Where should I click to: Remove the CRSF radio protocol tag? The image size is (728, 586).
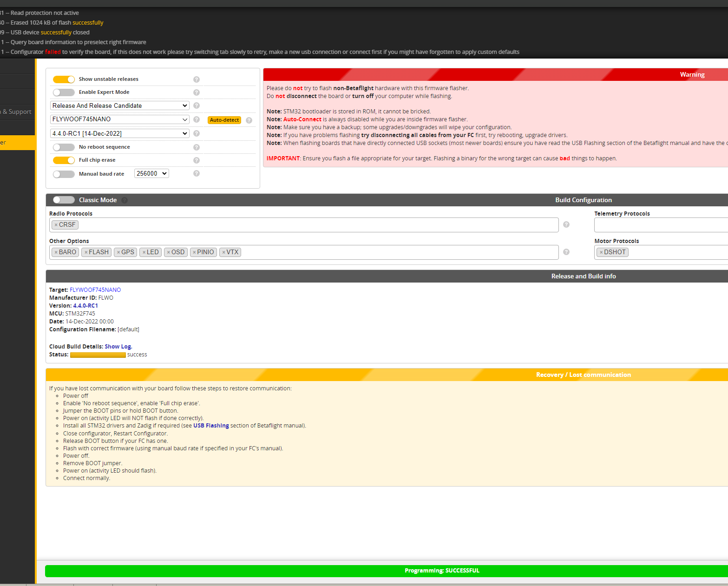point(56,225)
